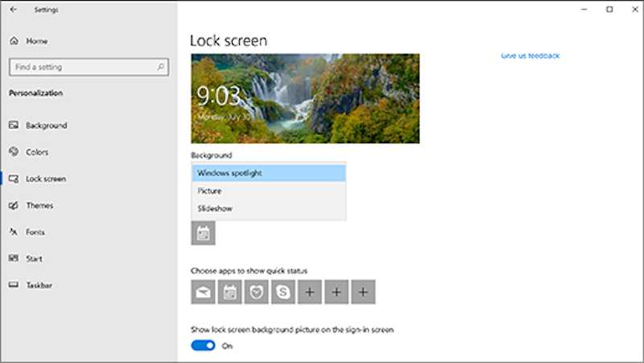This screenshot has height=363, width=644.
Task: Click the last plus quick status tile
Action: click(x=363, y=292)
